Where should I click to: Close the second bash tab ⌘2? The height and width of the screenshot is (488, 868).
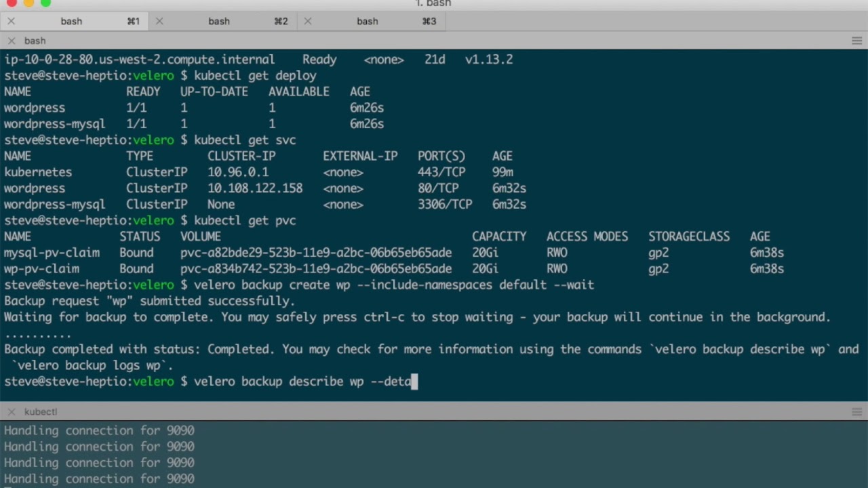[x=159, y=21]
